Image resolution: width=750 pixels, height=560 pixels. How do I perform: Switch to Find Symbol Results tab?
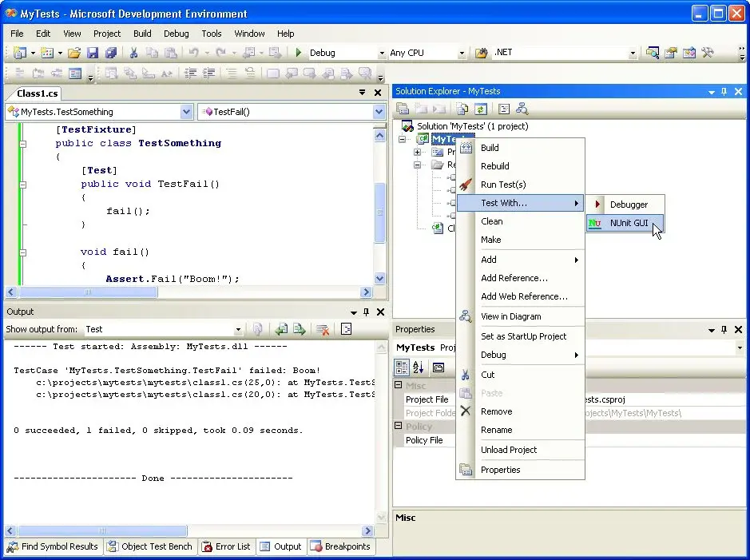coord(53,546)
